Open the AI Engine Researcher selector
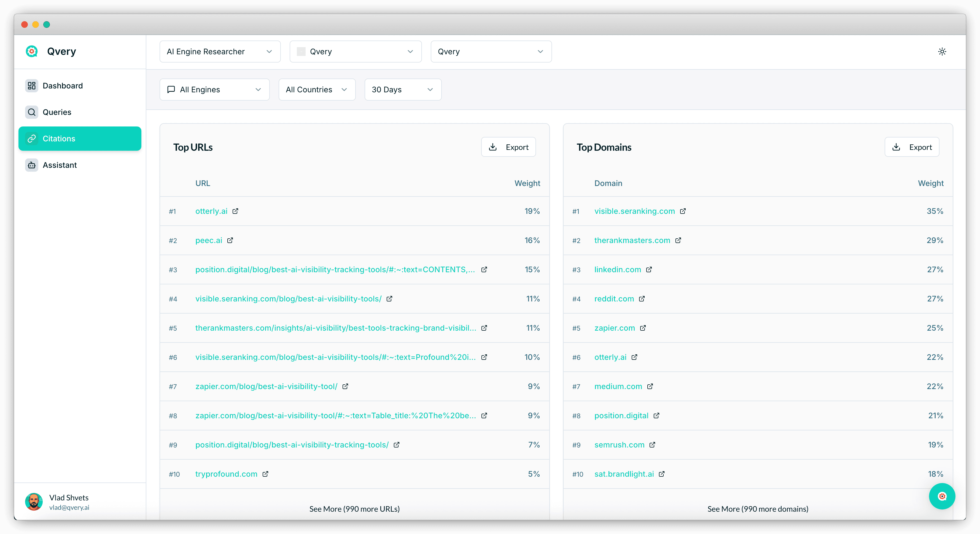 (x=220, y=51)
